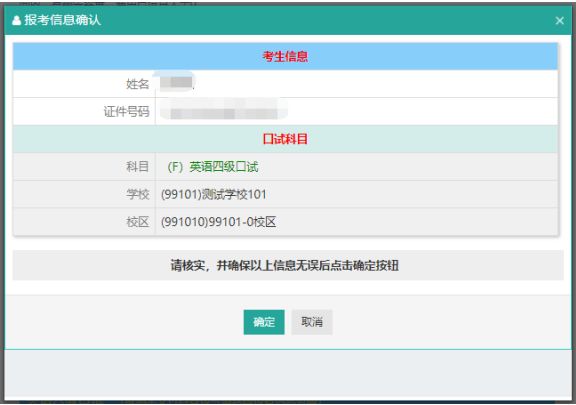
Task: Click the 报考信息确认 title text
Action: click(62, 20)
